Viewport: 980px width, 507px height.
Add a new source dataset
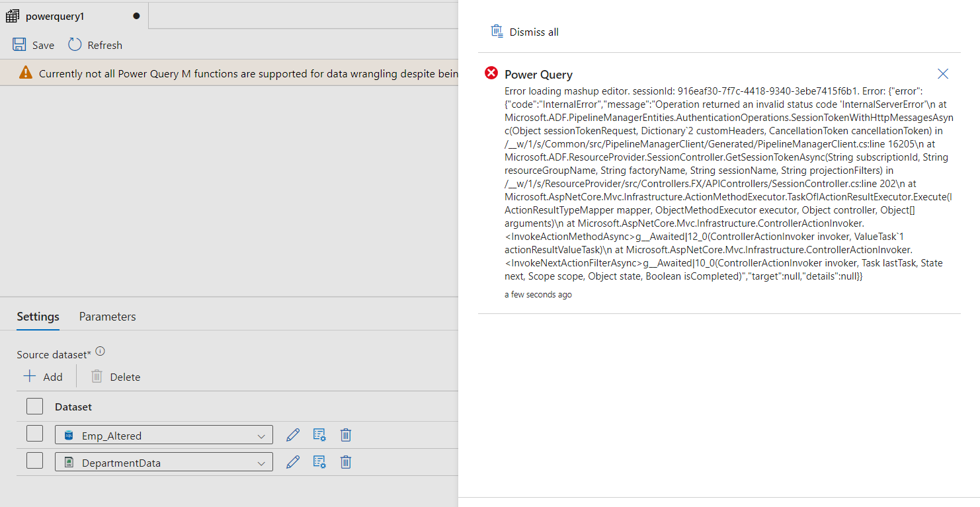click(x=43, y=377)
